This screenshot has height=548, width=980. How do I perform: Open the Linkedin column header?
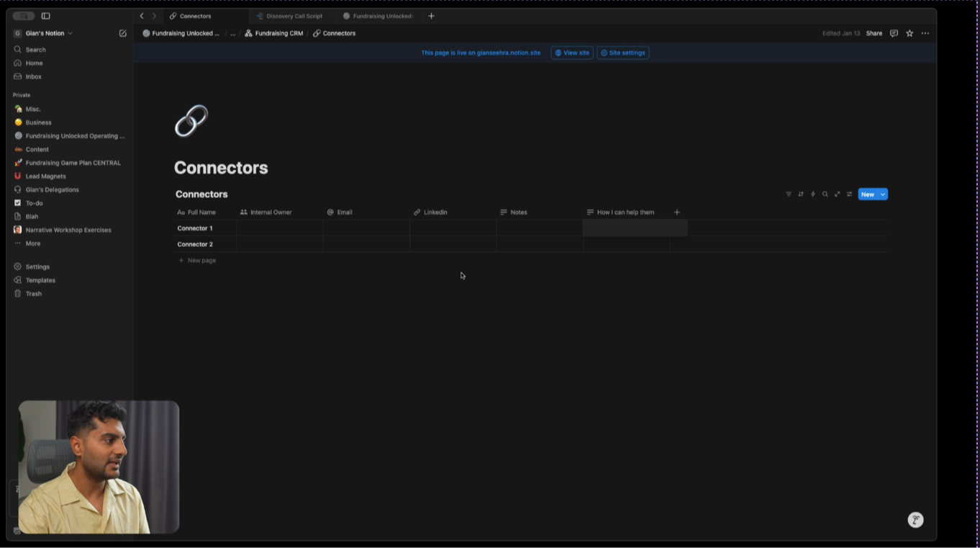pyautogui.click(x=453, y=212)
